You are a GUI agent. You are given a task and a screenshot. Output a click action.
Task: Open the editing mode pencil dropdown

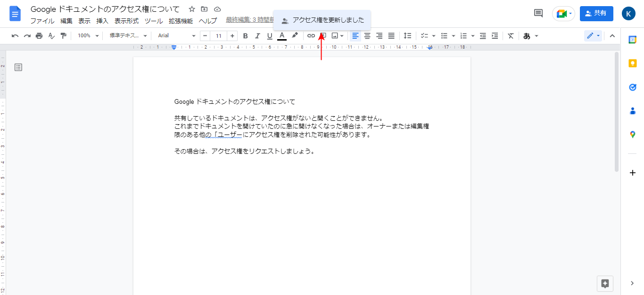click(593, 35)
